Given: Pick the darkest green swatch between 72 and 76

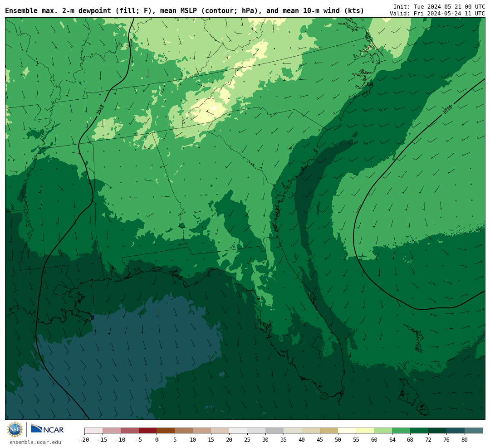Looking at the screenshot, I should pos(438,431).
